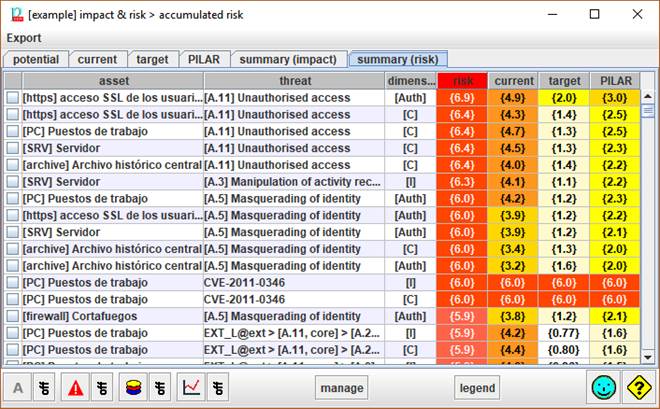Select checkbox for Servidor Manipulation of activity row
This screenshot has width=660, height=409.
click(12, 182)
